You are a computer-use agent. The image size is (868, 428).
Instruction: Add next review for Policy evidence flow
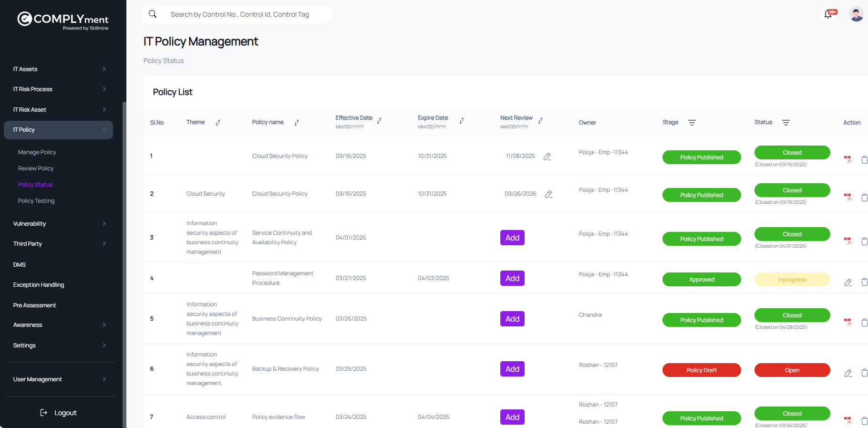click(x=512, y=417)
